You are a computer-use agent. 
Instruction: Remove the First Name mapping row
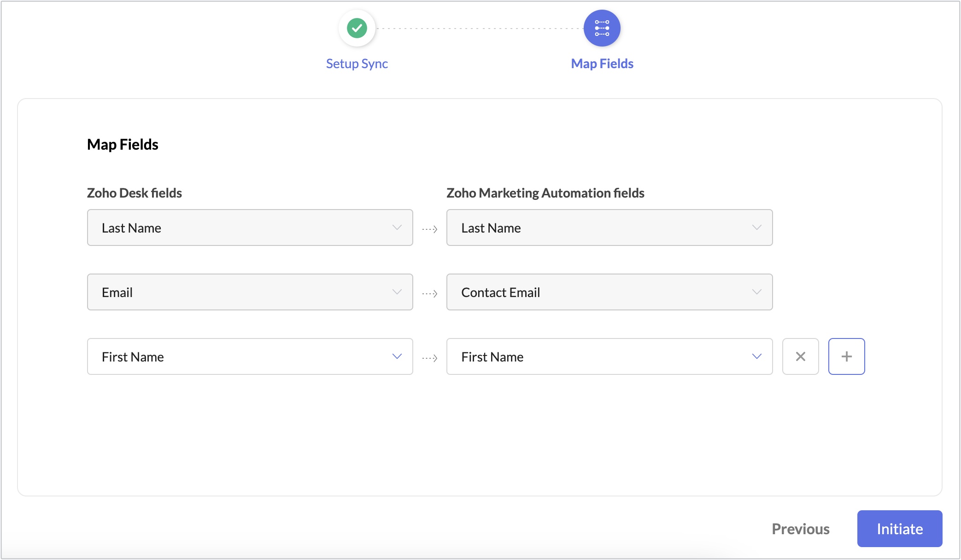[800, 356]
